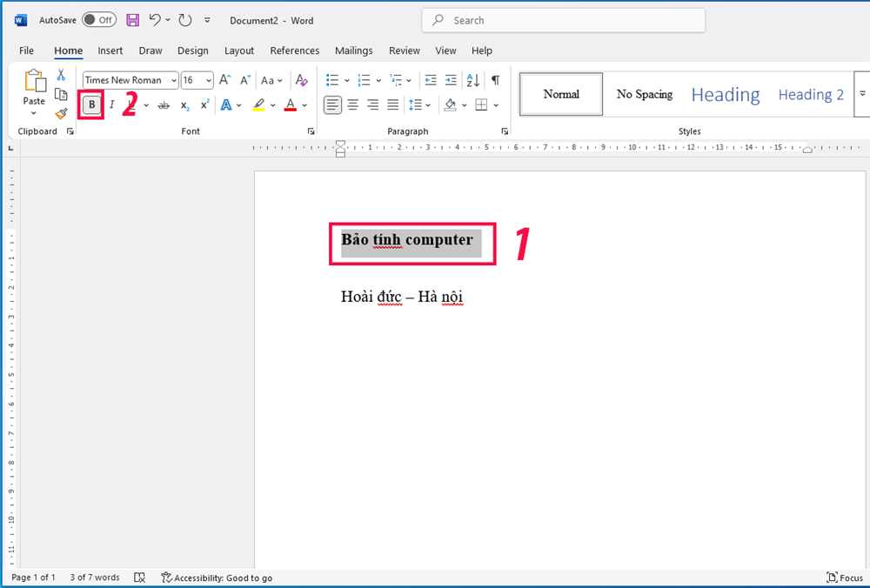Toggle Align Left paragraph alignment
Screen dimensions: 870x588
[x=332, y=104]
